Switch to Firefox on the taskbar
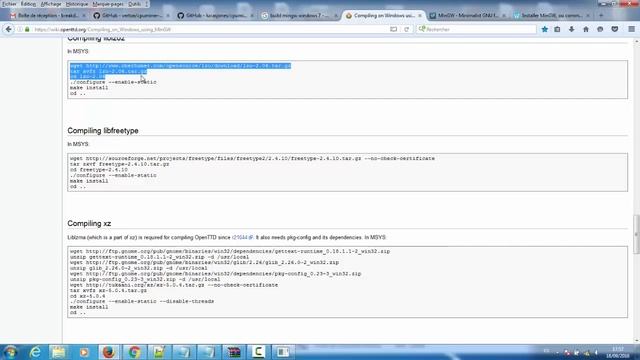This screenshot has height=360, width=640. click(109, 352)
